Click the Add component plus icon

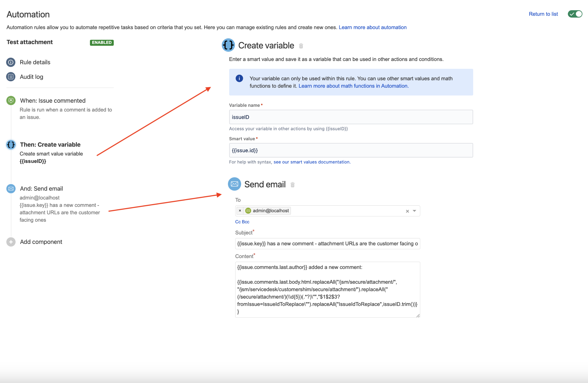(x=11, y=242)
